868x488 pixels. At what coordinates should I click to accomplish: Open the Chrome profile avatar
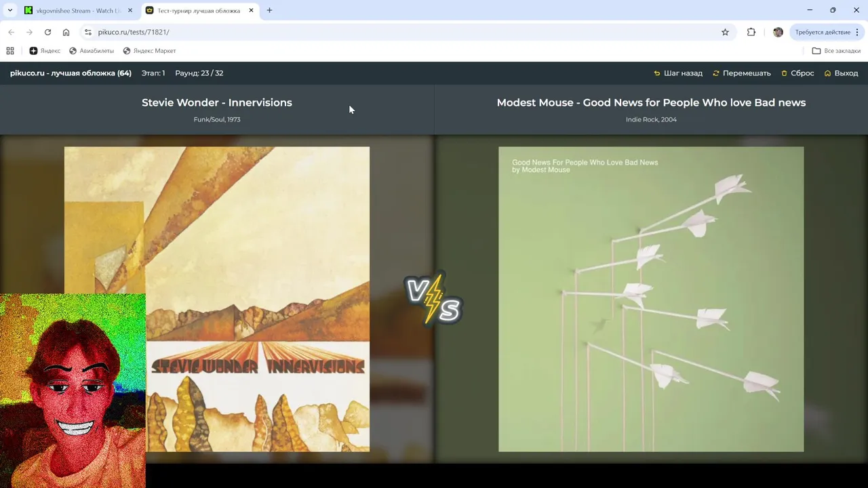(x=778, y=32)
